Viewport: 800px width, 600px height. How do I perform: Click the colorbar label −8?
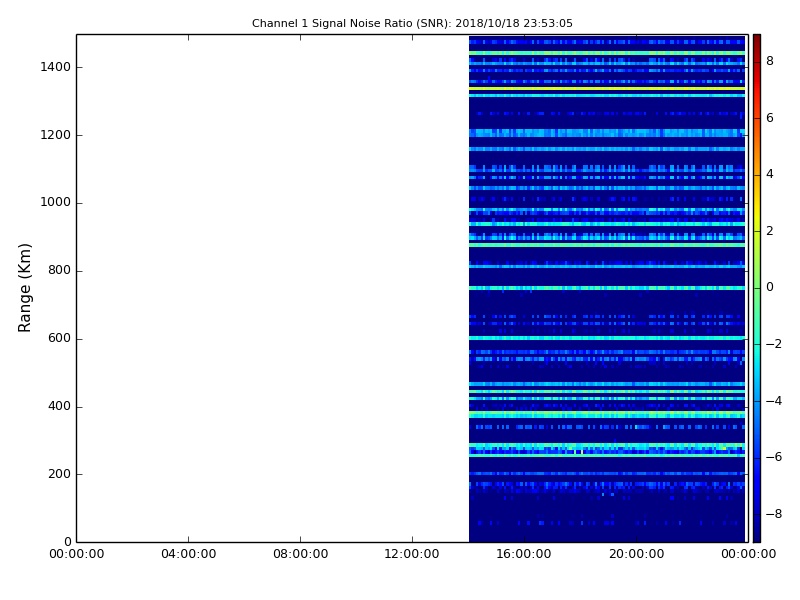(x=774, y=514)
